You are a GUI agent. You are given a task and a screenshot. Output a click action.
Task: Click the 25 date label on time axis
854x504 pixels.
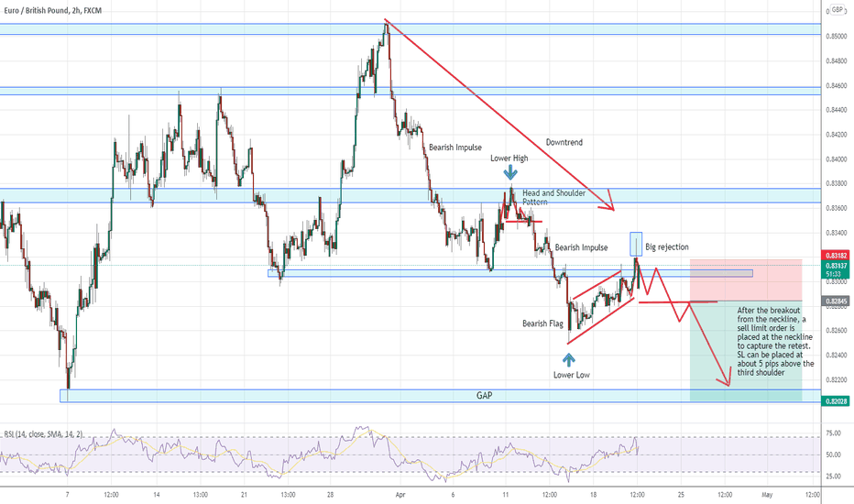681,495
